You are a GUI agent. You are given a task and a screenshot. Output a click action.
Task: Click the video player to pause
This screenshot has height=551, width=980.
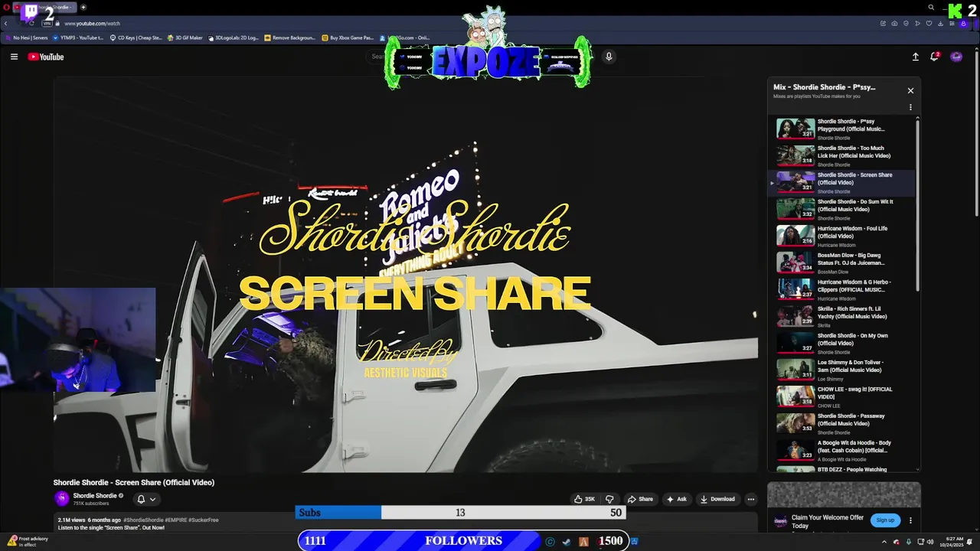click(x=406, y=274)
